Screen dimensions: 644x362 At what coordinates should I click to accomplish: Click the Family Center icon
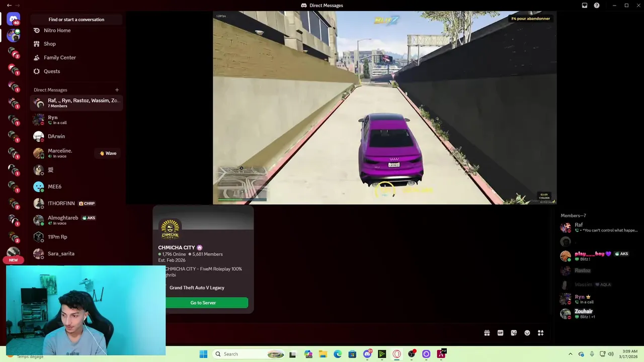[x=36, y=57]
